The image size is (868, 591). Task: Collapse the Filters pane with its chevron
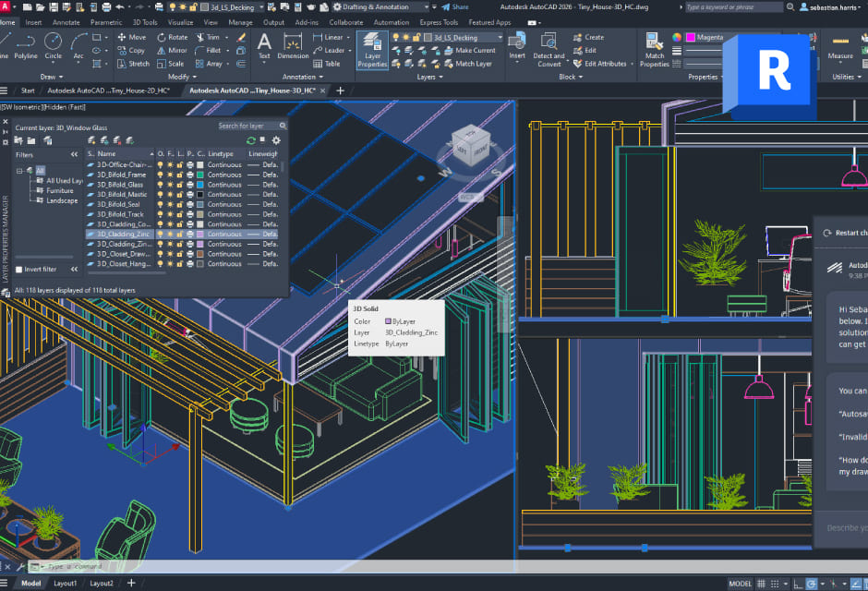(x=75, y=154)
